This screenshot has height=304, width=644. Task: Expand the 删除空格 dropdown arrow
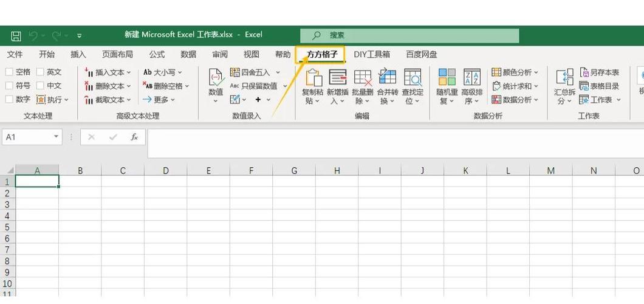point(187,86)
